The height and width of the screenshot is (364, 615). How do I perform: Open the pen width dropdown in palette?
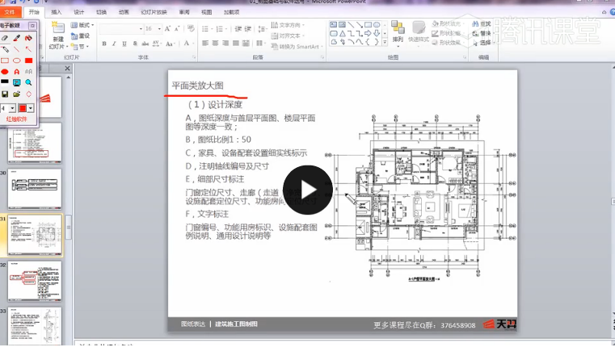coord(12,108)
